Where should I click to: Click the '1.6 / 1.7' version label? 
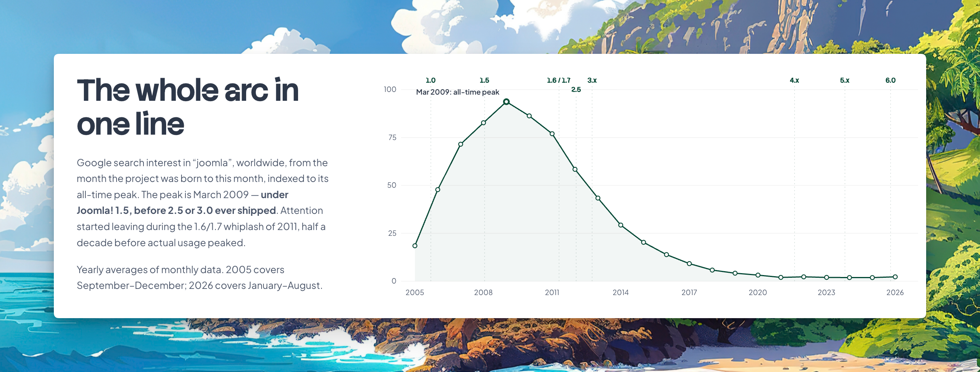click(558, 80)
